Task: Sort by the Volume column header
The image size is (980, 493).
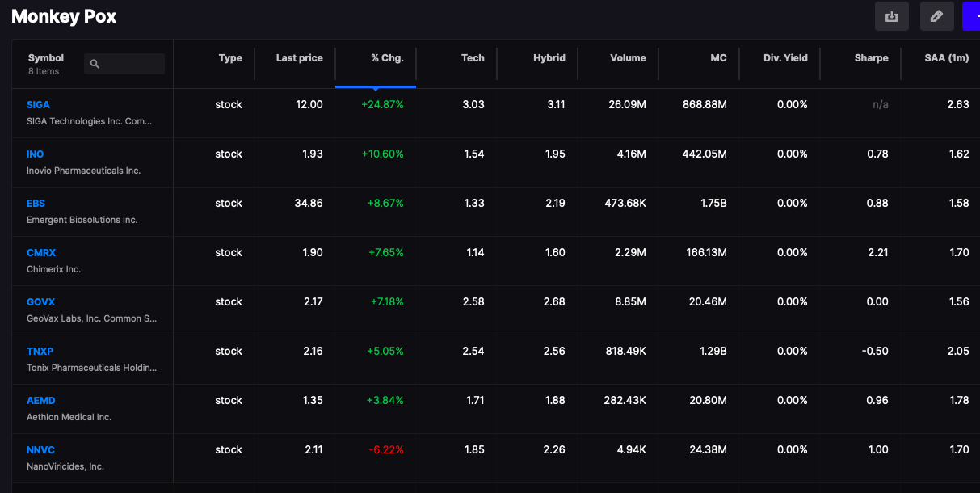Action: (x=628, y=58)
